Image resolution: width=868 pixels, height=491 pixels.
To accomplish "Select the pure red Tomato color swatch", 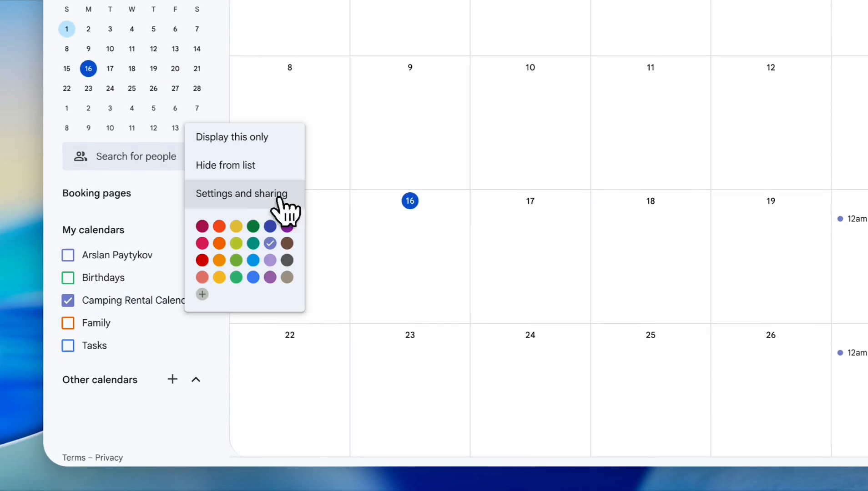I will point(202,260).
